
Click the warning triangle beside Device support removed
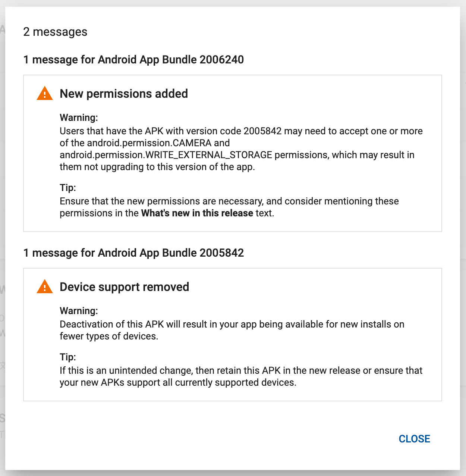44,287
